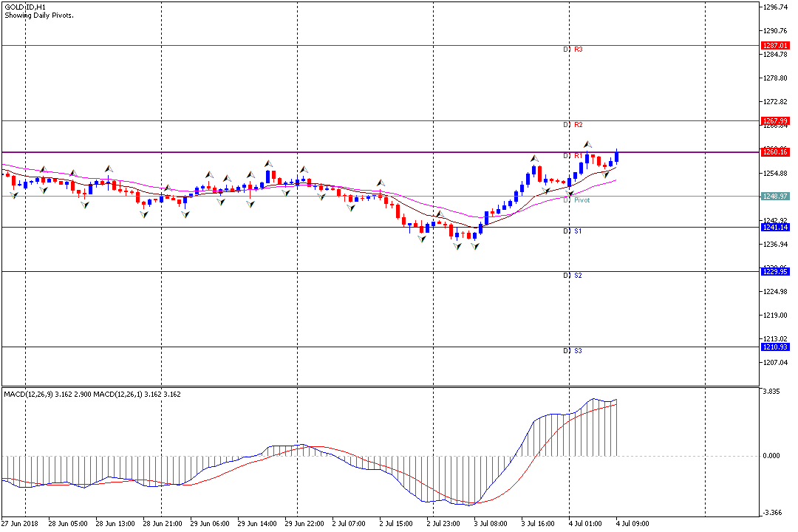Select the teal Pivot level label
798x532 pixels.
pos(582,200)
